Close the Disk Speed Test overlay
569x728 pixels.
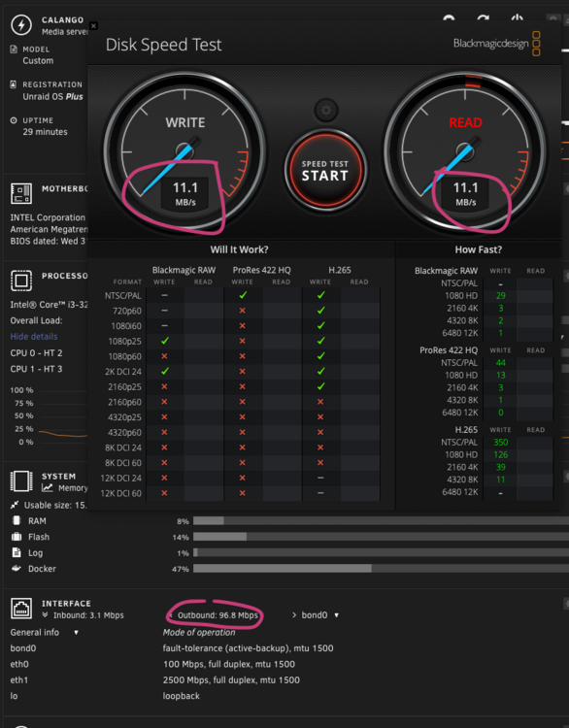[x=93, y=25]
